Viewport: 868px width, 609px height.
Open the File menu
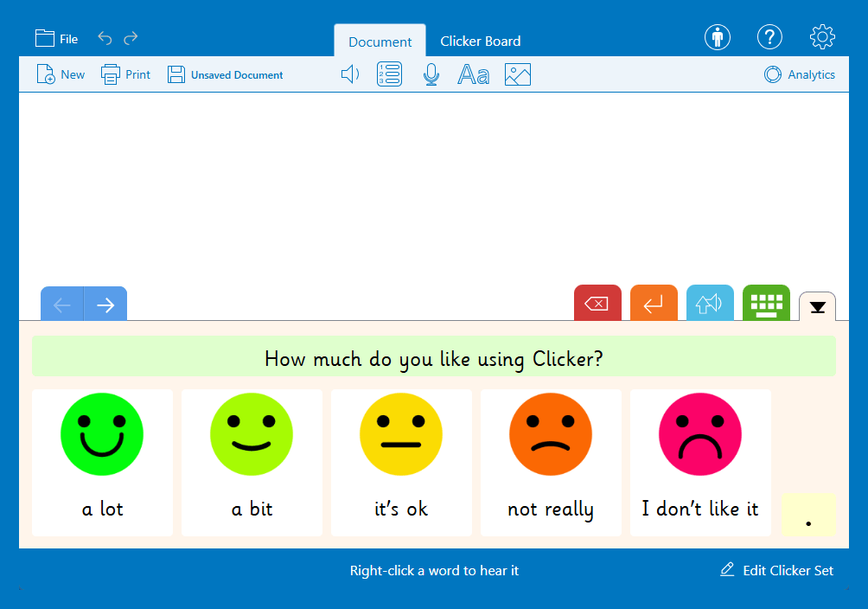(56, 39)
